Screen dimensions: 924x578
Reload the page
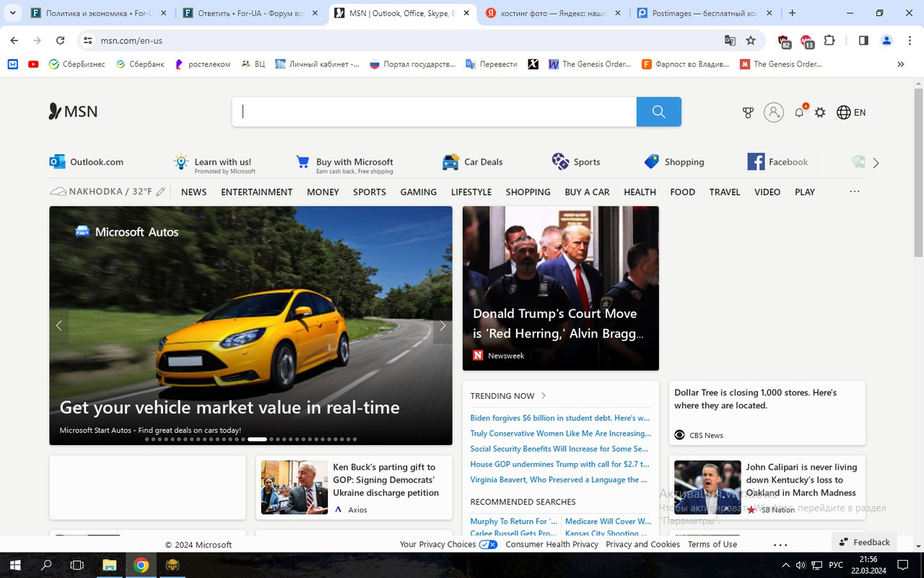(60, 40)
